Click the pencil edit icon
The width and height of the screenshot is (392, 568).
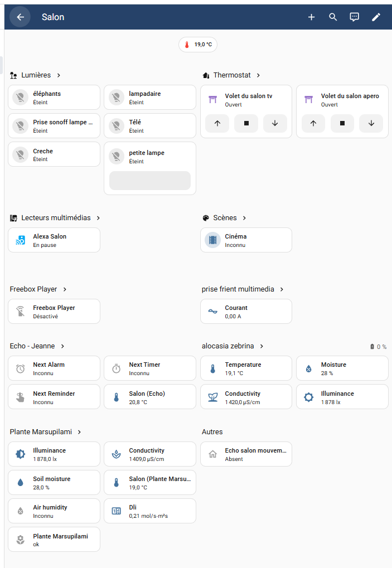376,17
